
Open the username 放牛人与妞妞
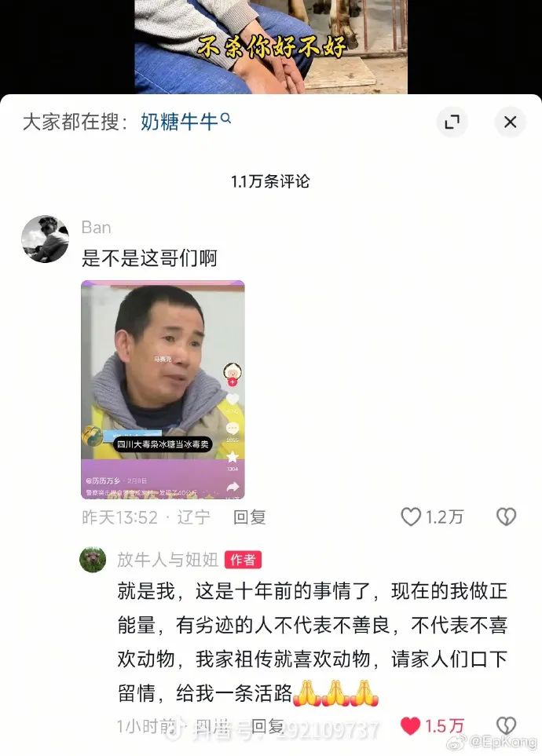click(x=167, y=560)
